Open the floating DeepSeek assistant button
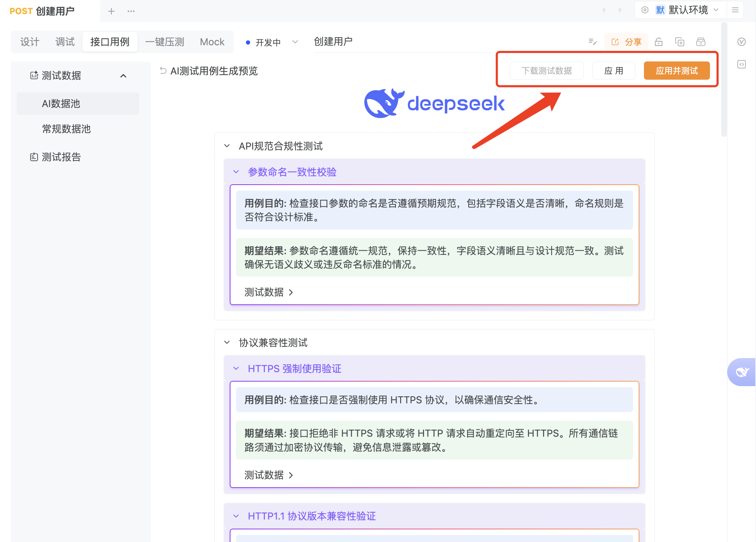Viewport: 756px width, 542px height. pyautogui.click(x=742, y=372)
